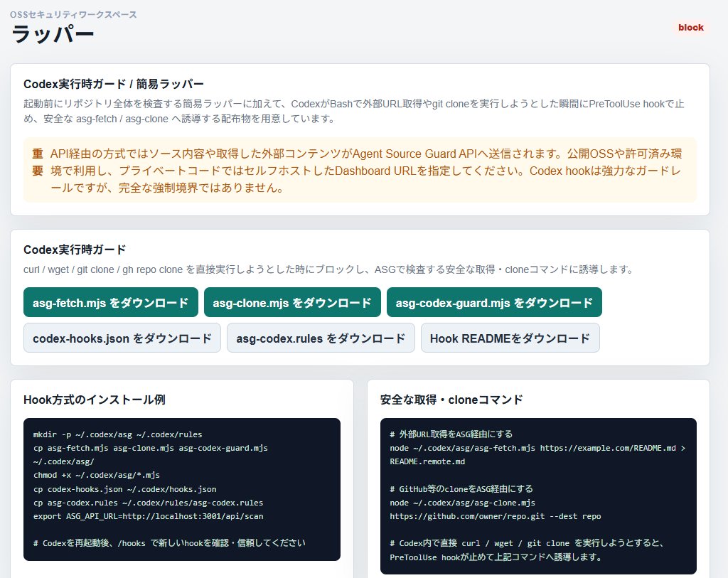The width and height of the screenshot is (728, 578).
Task: Click the ラッパー page title
Action: point(53,34)
